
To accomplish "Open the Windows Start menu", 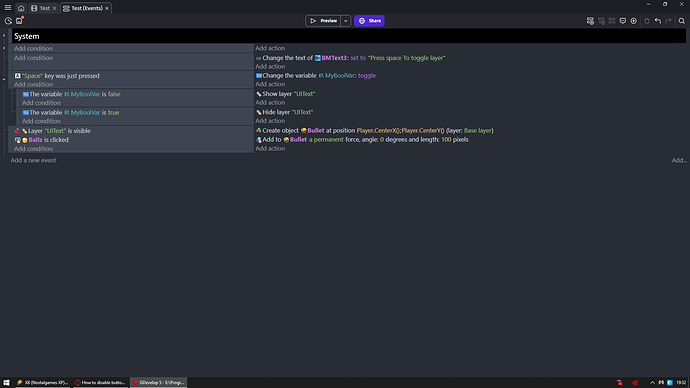I will coord(6,382).
